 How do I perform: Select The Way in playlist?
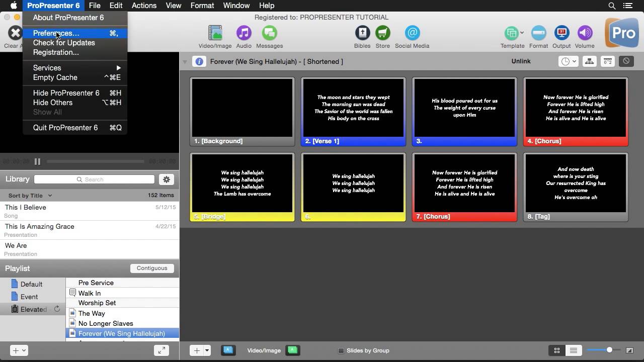122,313
